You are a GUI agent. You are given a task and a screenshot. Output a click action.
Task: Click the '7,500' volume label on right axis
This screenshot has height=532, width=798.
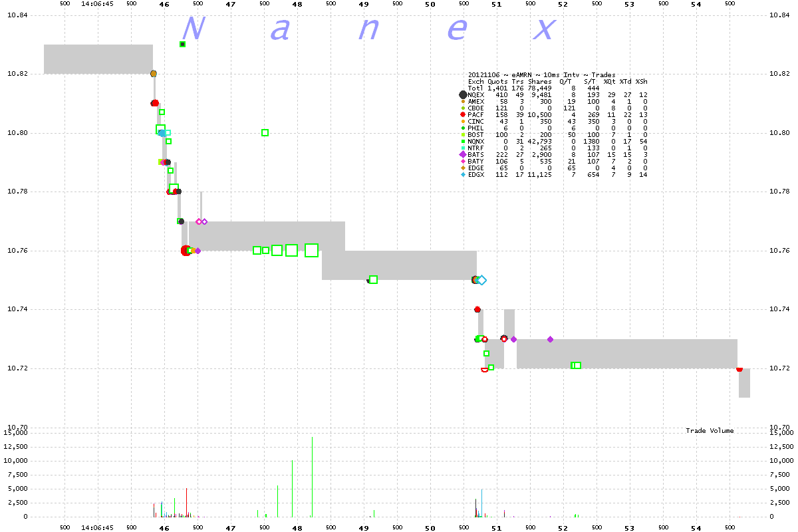point(779,474)
